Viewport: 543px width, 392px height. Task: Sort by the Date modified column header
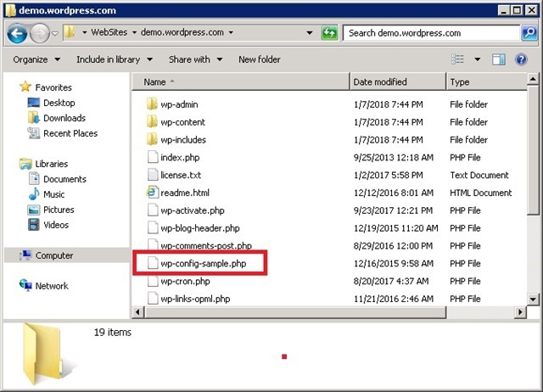click(x=398, y=82)
